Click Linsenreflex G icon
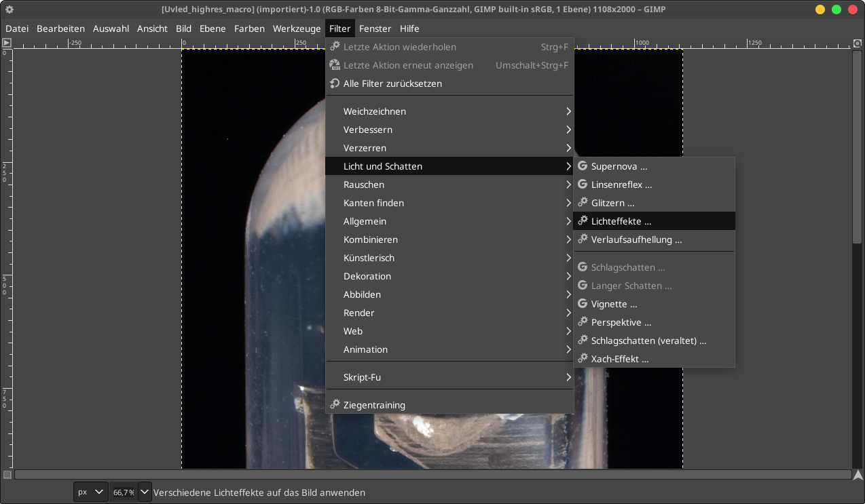 pos(583,185)
